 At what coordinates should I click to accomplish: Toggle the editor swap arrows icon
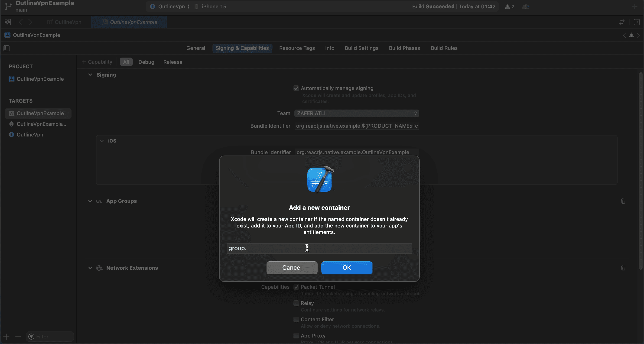(621, 22)
